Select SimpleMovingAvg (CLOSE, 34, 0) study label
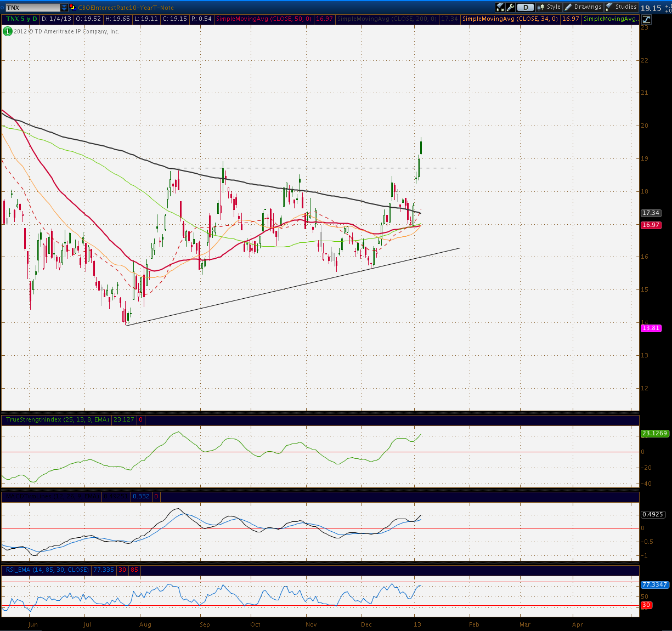672x631 pixels. [510, 19]
